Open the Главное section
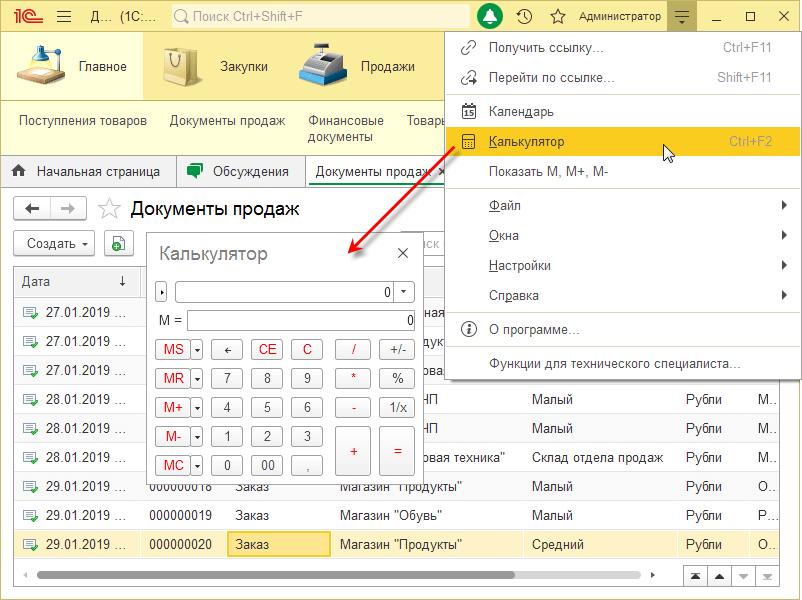Screen dimensions: 802x600 [72, 66]
